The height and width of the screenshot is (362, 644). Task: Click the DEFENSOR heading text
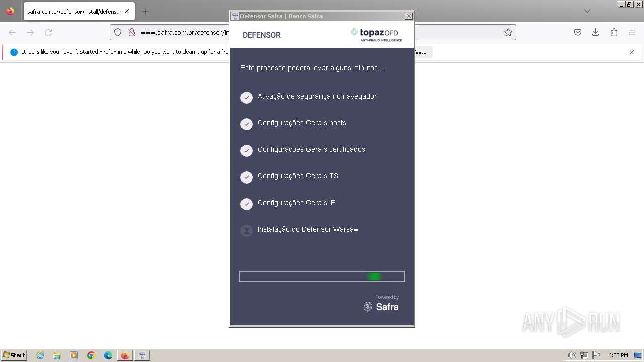262,35
